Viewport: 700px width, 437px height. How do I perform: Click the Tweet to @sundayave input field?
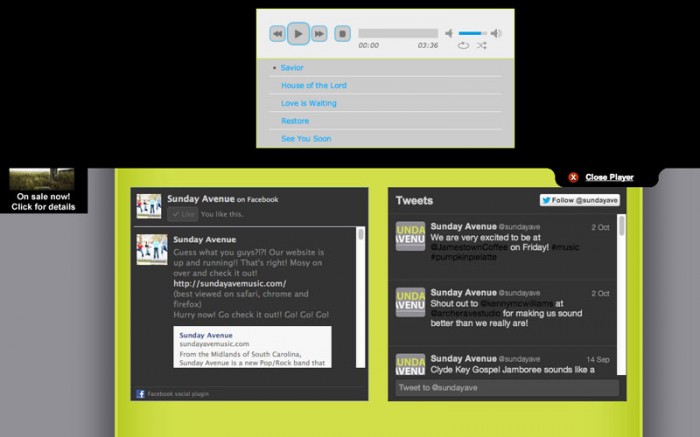point(507,388)
